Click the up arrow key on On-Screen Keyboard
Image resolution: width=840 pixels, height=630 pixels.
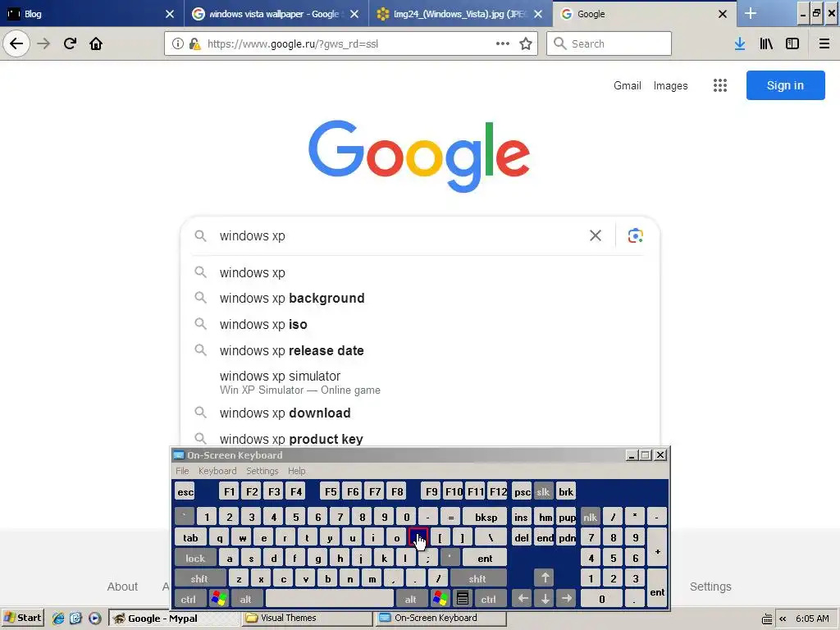click(x=545, y=578)
